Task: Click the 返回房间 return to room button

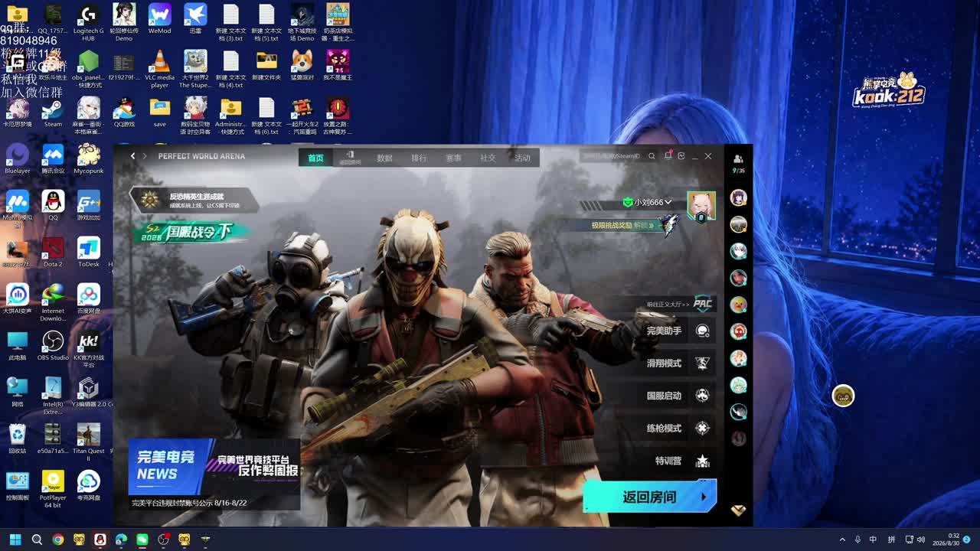Action: [649, 497]
